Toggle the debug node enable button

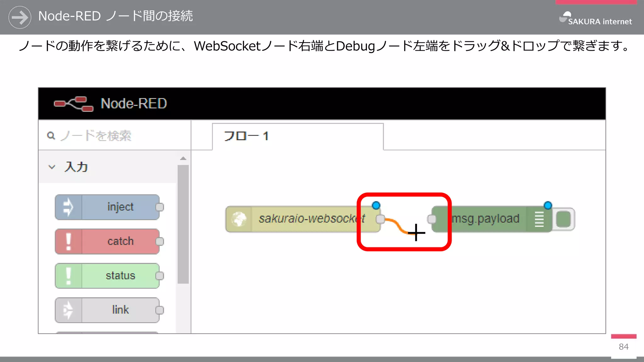point(563,219)
